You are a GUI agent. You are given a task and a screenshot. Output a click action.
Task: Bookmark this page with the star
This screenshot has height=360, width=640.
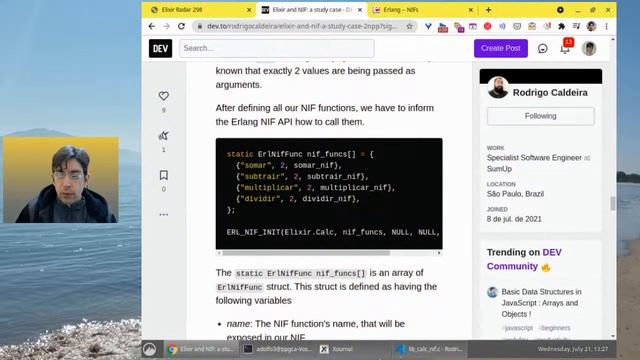pyautogui.click(x=409, y=26)
